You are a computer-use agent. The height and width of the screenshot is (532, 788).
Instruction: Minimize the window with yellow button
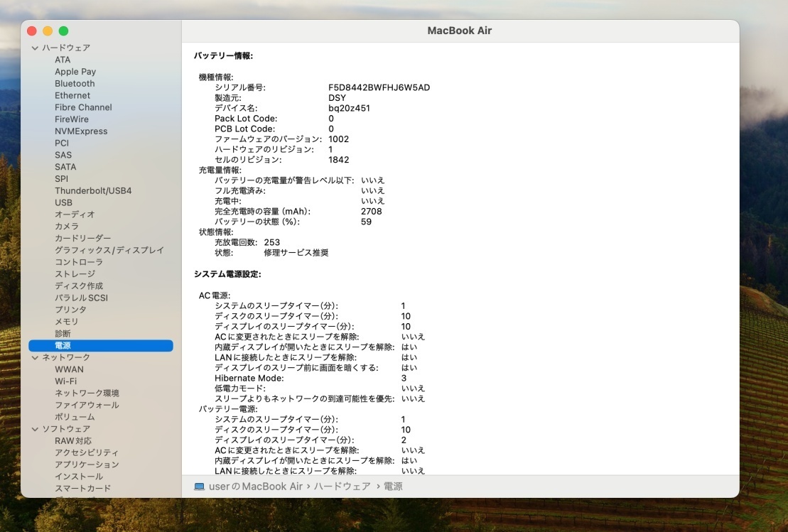[x=48, y=31]
